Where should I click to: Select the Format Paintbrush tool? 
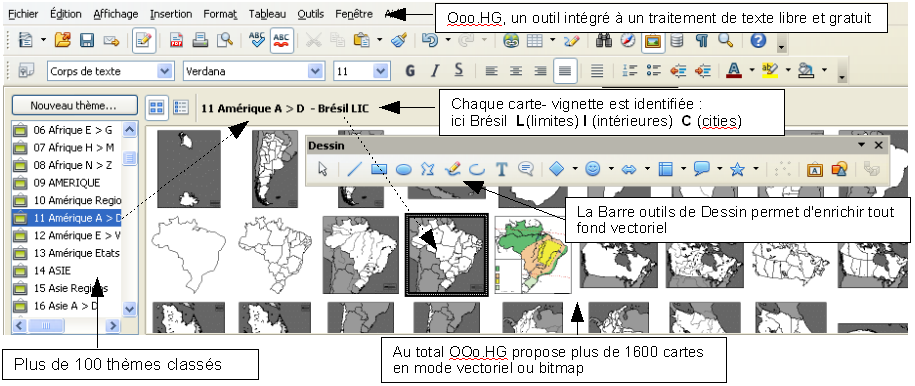(x=399, y=40)
